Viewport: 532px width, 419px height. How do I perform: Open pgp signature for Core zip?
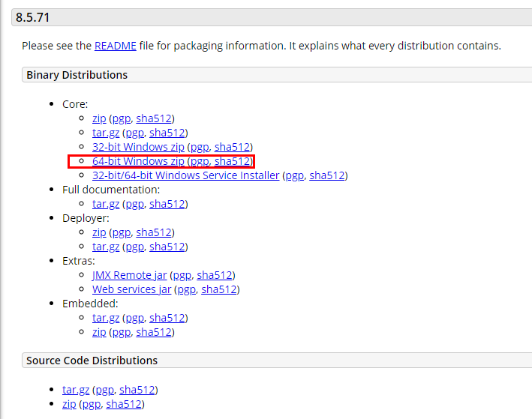click(x=122, y=118)
